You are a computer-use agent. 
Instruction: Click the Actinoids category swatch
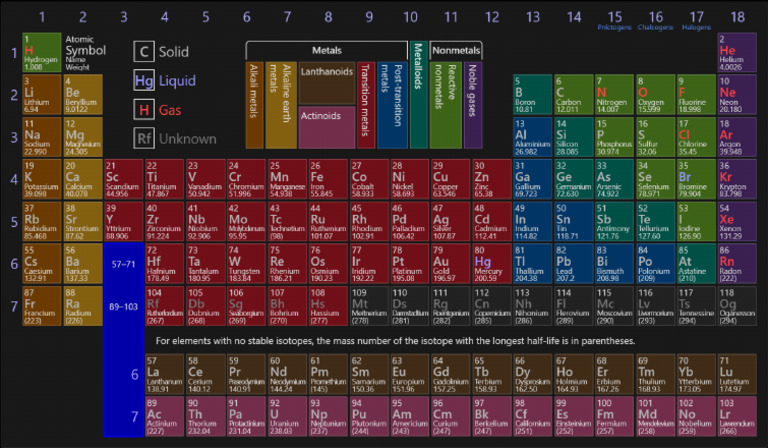coord(327,127)
